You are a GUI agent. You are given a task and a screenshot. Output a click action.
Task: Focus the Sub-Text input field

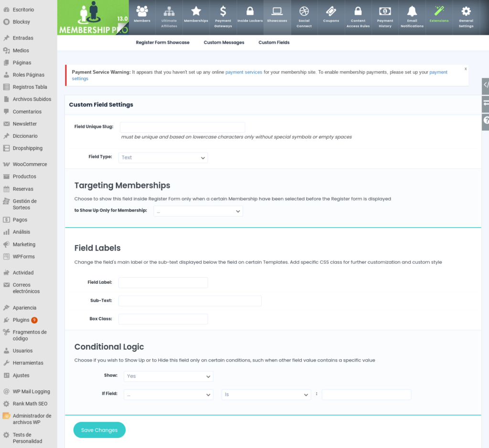pyautogui.click(x=190, y=301)
